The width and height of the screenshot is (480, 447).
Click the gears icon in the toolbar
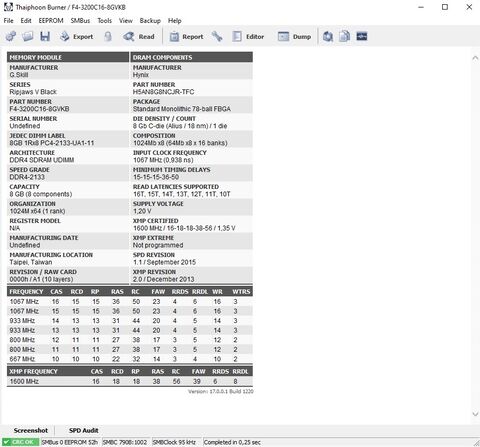tap(11, 36)
